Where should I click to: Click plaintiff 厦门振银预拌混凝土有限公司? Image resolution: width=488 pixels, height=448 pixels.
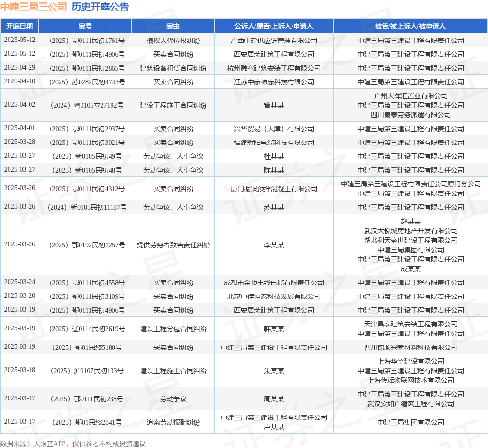coord(274,189)
